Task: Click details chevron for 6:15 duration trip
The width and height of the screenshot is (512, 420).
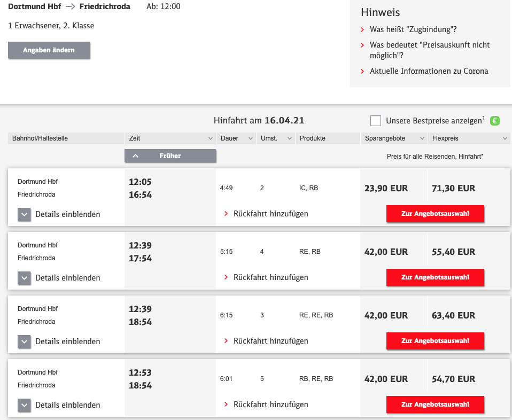Action: click(x=25, y=341)
